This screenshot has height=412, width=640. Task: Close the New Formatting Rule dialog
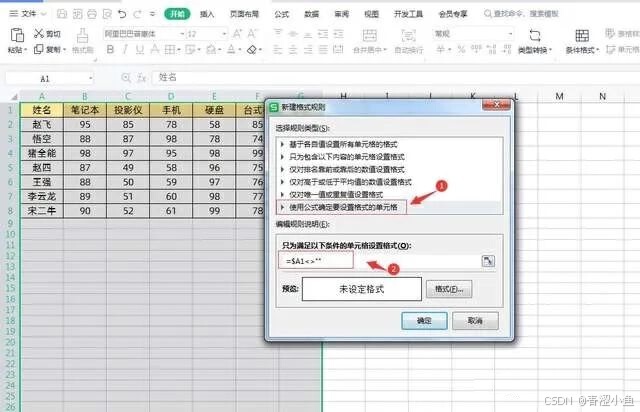point(496,105)
